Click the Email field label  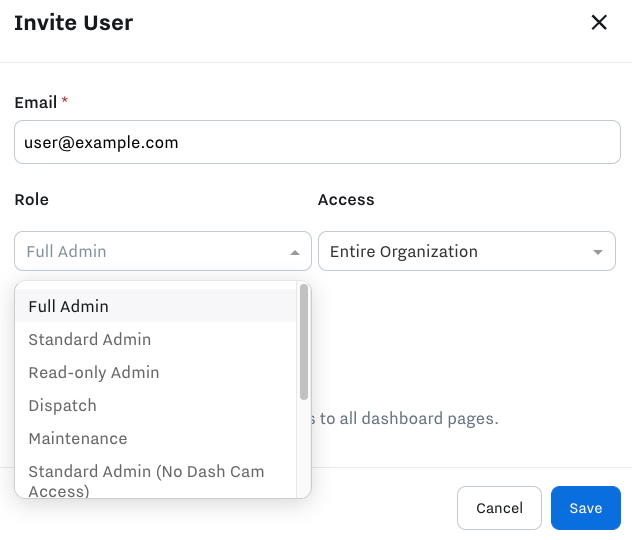point(35,102)
